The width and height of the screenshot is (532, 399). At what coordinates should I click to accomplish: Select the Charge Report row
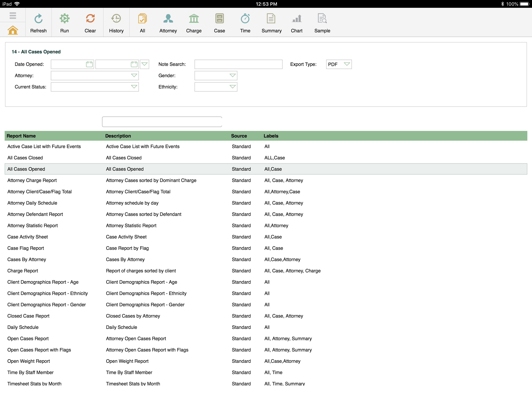tap(266, 271)
